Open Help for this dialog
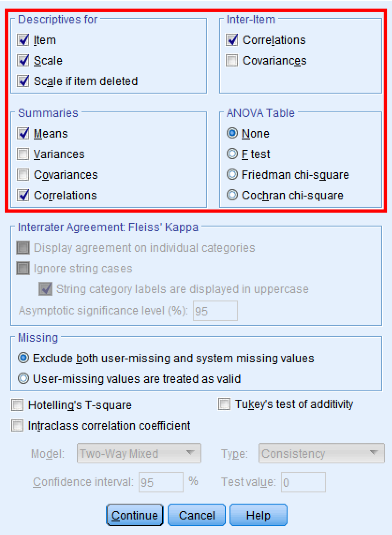This screenshot has height=535, width=392. click(x=259, y=514)
